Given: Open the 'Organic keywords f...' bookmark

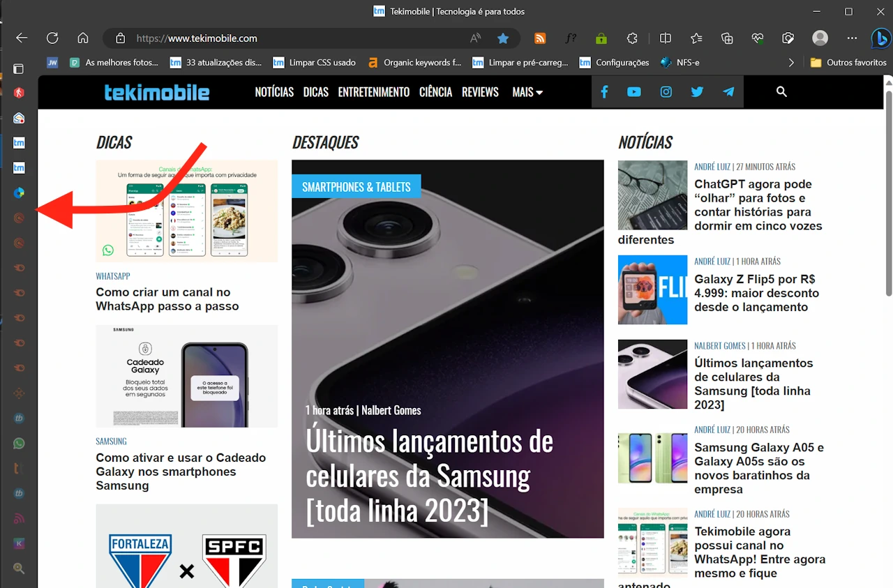Looking at the screenshot, I should (414, 62).
